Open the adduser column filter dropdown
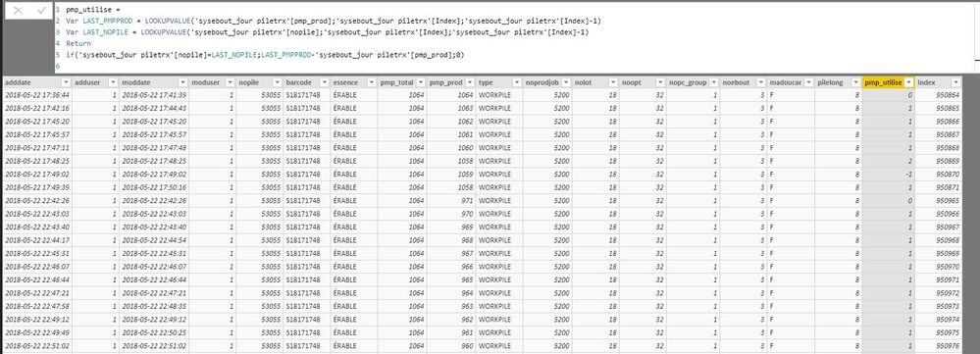Viewport: 980px width, 354px height. (113, 82)
